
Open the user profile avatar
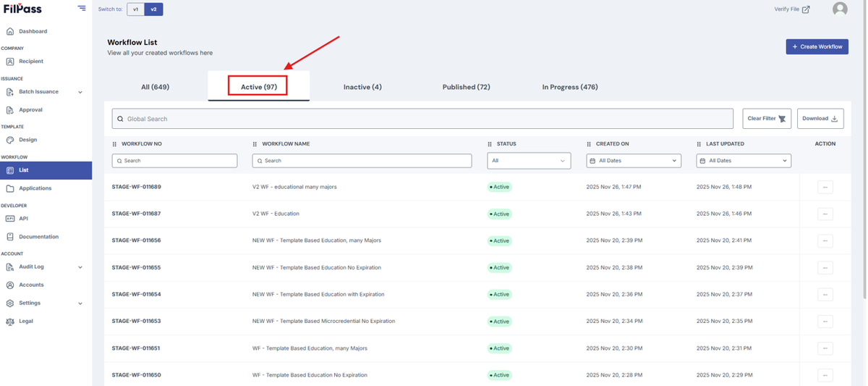840,9
